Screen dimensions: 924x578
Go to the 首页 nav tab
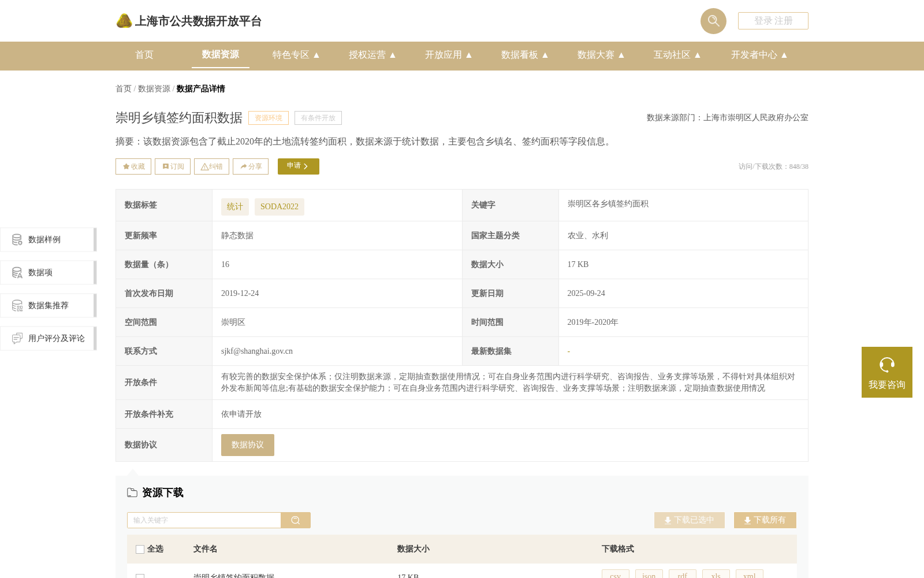coord(144,55)
